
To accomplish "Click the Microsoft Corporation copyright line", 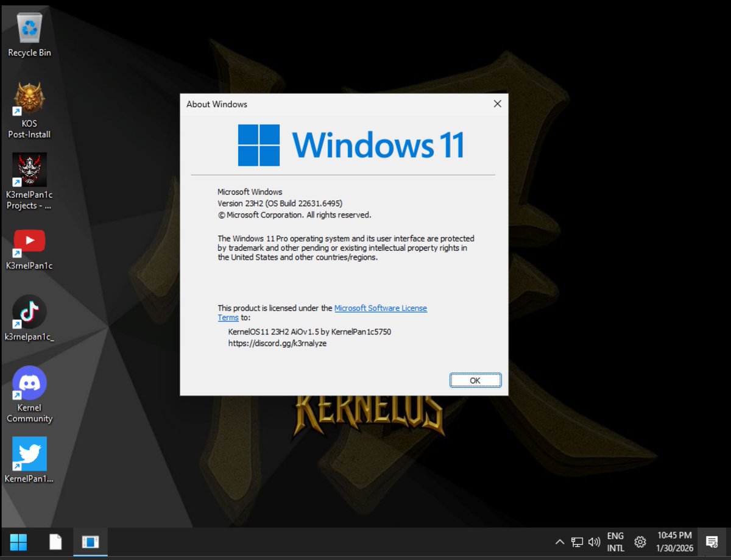I will coord(294,215).
